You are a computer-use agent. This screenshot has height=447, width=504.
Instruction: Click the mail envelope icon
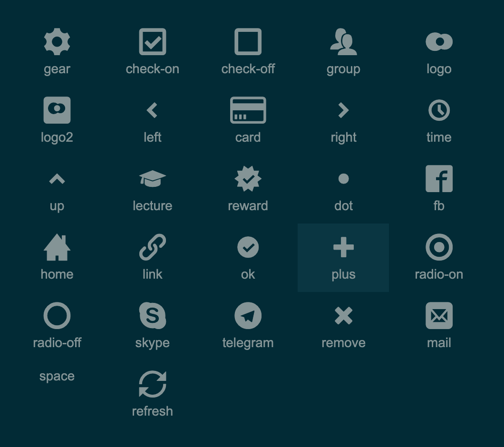[439, 316]
